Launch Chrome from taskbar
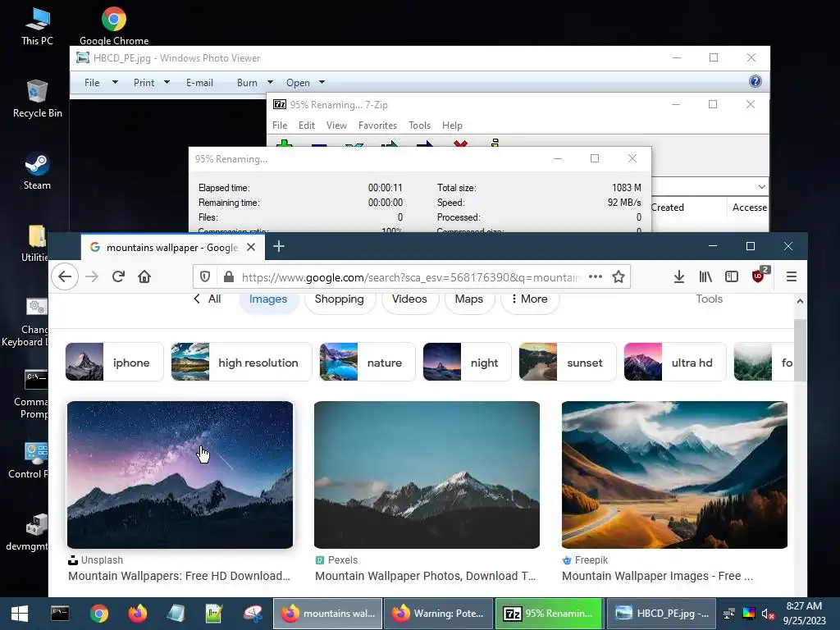Screen dimensions: 840x630 click(99, 614)
